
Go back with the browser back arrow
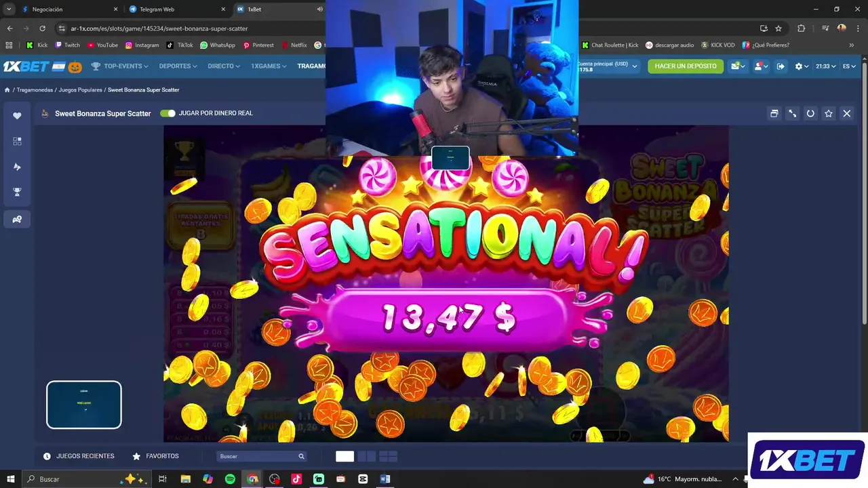pos(9,28)
